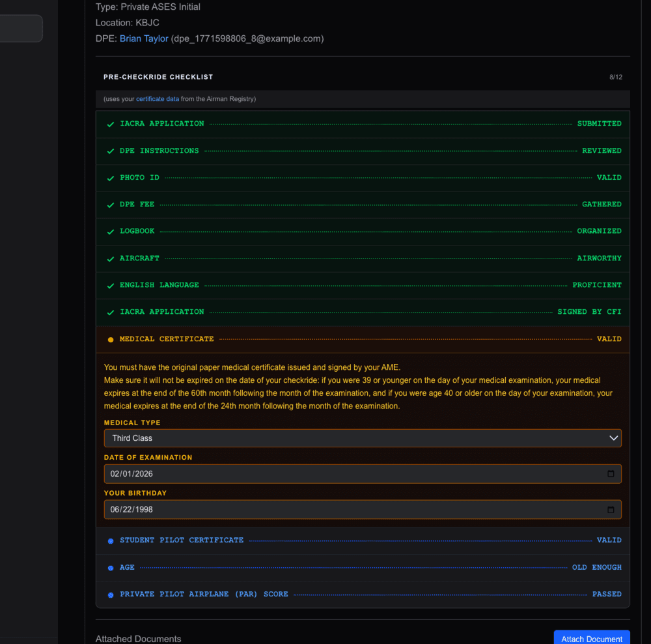Viewport: 651px width, 644px height.
Task: Open the certificate data link
Action: pyautogui.click(x=158, y=99)
